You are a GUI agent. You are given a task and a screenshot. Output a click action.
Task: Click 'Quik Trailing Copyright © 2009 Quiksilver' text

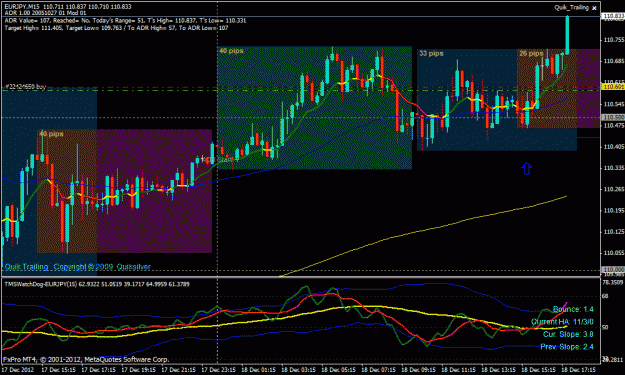click(x=77, y=267)
